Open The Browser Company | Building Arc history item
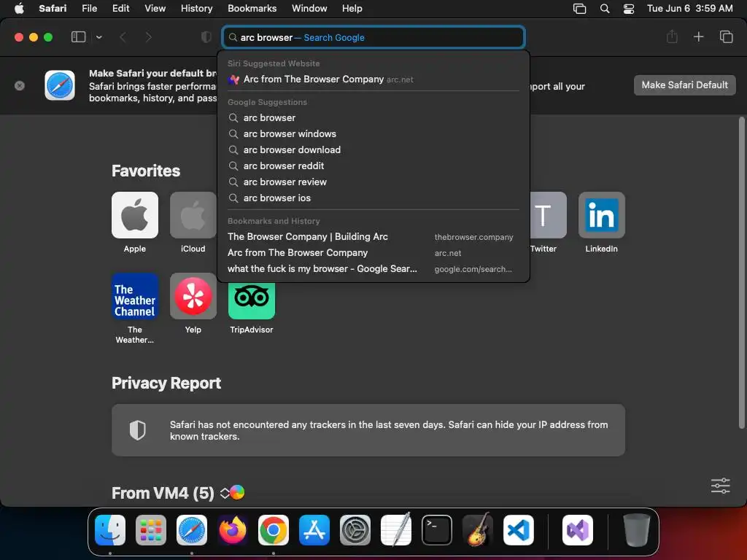Image resolution: width=747 pixels, height=560 pixels. pyautogui.click(x=373, y=237)
